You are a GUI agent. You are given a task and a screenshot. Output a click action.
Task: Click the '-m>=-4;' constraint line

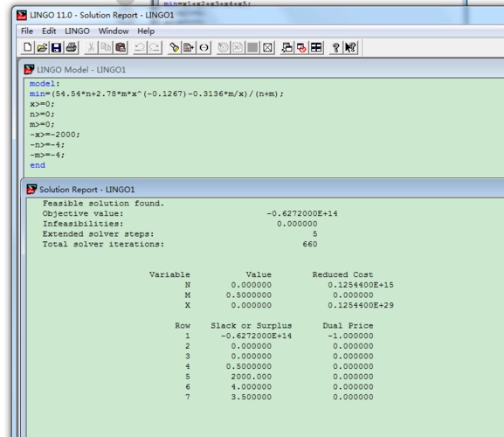tap(47, 155)
